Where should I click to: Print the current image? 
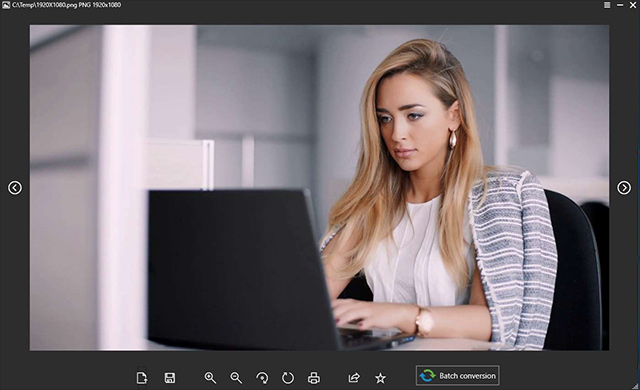point(313,378)
